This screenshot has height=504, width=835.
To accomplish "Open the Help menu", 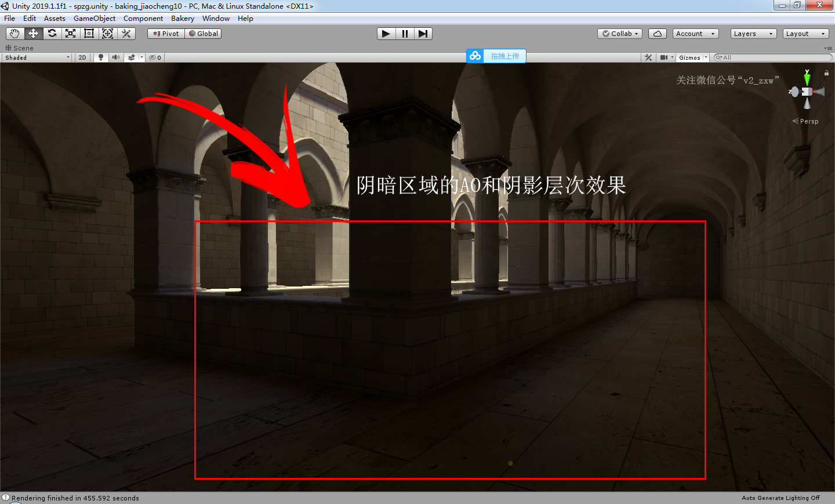I will tap(245, 19).
